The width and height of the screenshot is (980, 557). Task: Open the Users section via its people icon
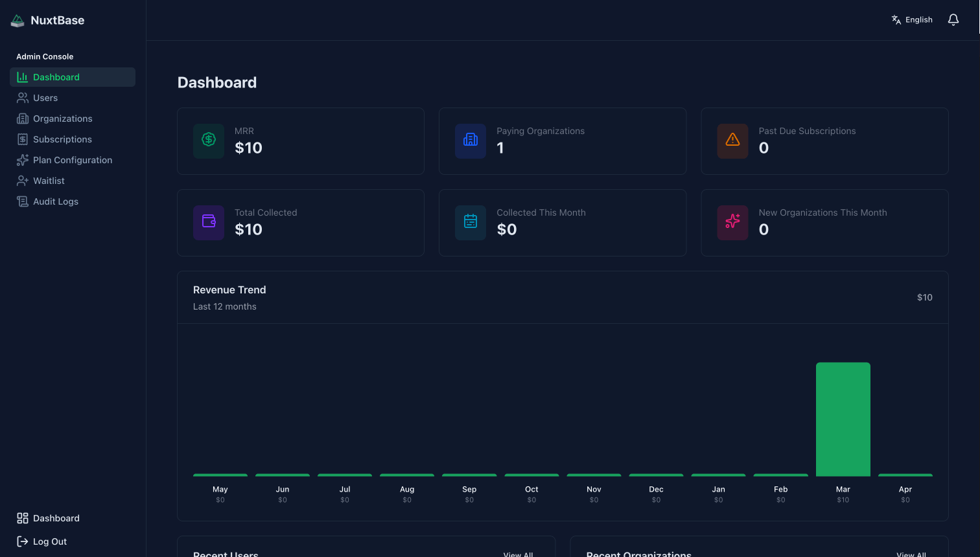pos(22,97)
